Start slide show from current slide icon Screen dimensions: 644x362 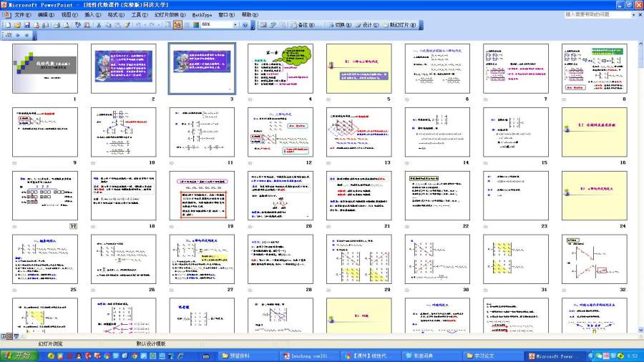pos(16,336)
